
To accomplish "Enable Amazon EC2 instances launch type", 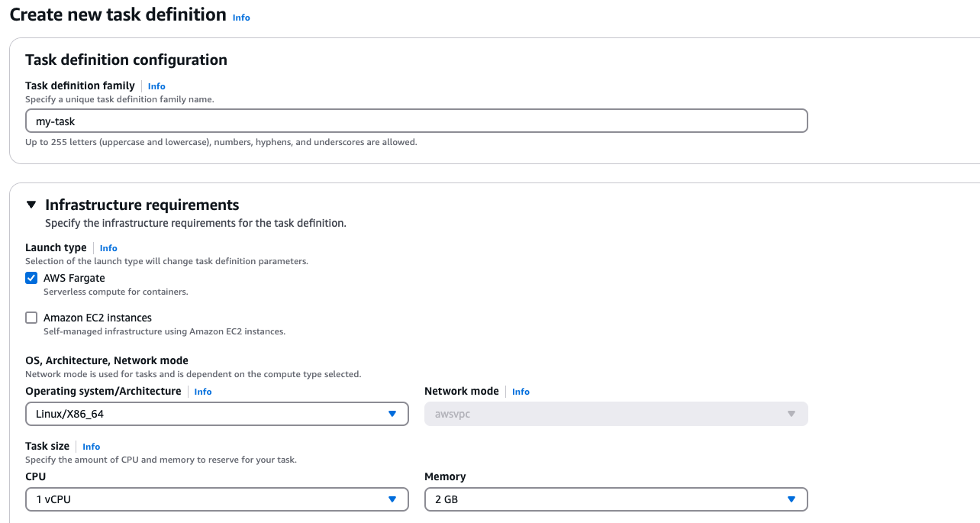I will 31,317.
